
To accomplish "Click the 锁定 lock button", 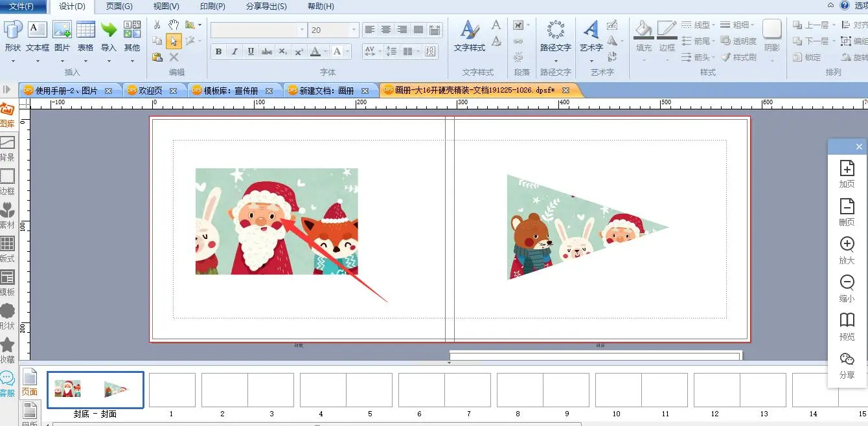I will click(807, 57).
